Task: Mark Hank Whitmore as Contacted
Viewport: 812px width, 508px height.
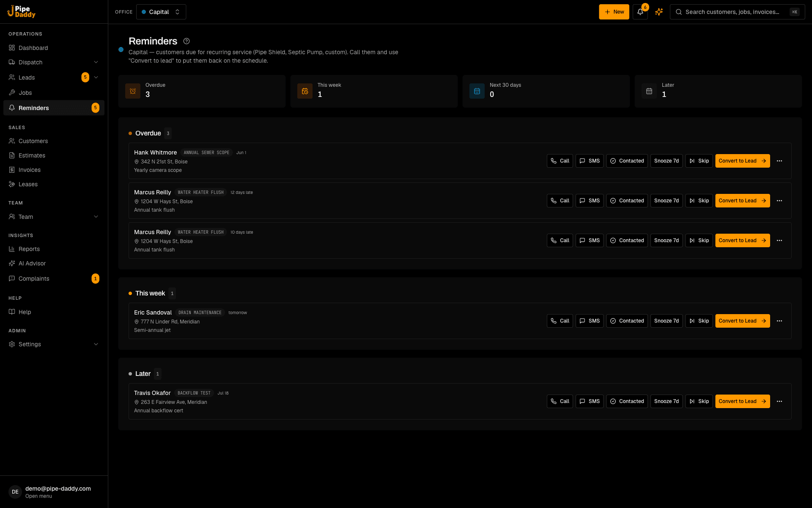Action: (x=627, y=161)
